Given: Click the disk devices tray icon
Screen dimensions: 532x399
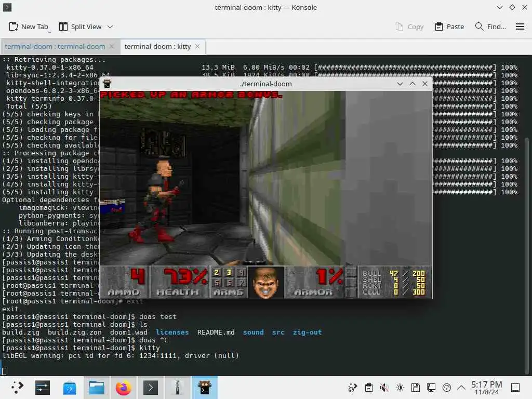Looking at the screenshot, I should 415,388.
